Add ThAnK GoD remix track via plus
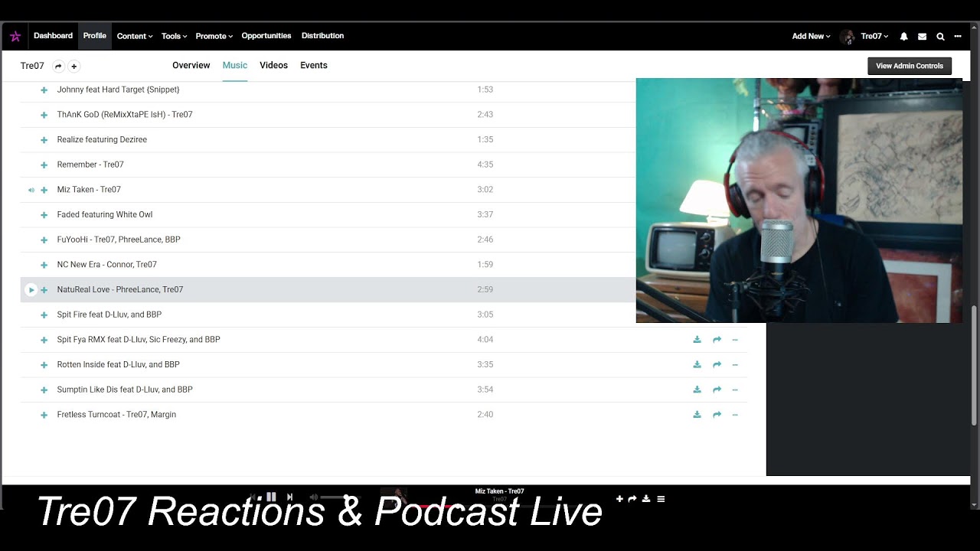980x551 pixels. 44,115
